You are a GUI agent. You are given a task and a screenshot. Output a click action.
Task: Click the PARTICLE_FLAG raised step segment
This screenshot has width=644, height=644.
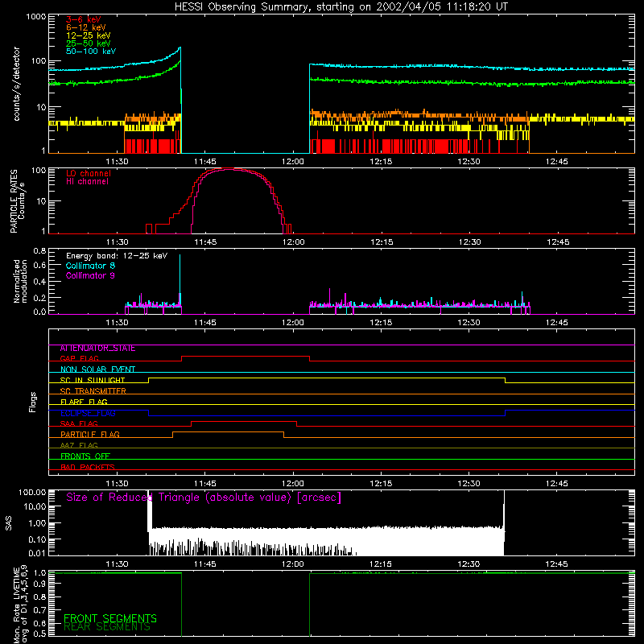[x=228, y=432]
